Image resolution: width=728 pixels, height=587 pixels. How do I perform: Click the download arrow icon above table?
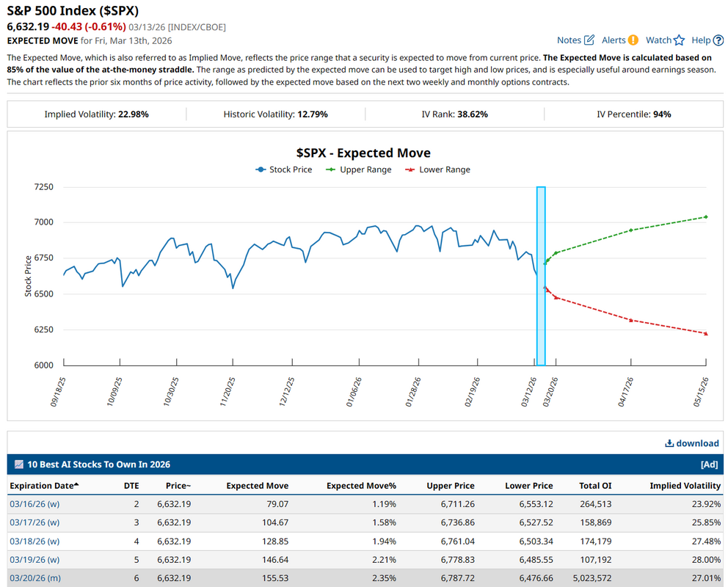coord(669,443)
